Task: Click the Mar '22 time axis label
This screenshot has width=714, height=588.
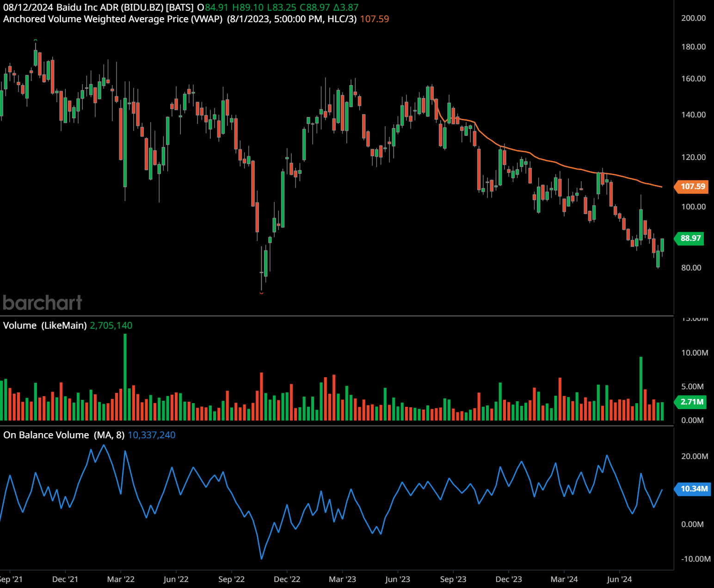Action: tap(121, 579)
